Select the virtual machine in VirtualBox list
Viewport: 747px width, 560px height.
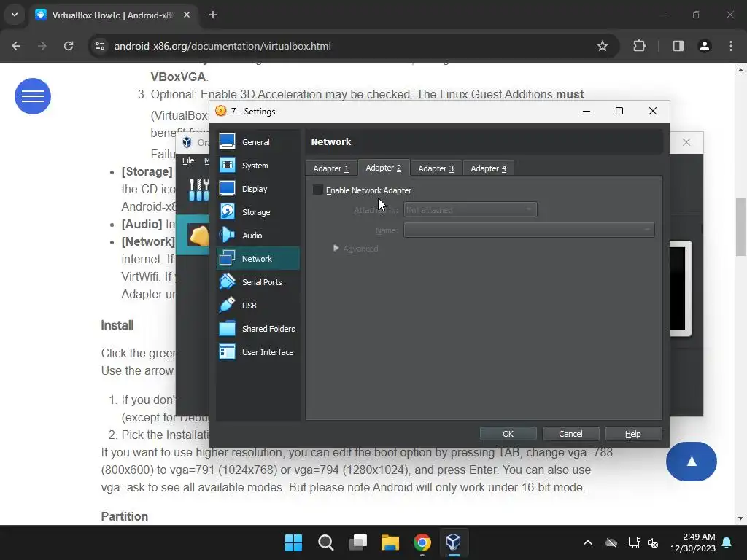tap(193, 235)
